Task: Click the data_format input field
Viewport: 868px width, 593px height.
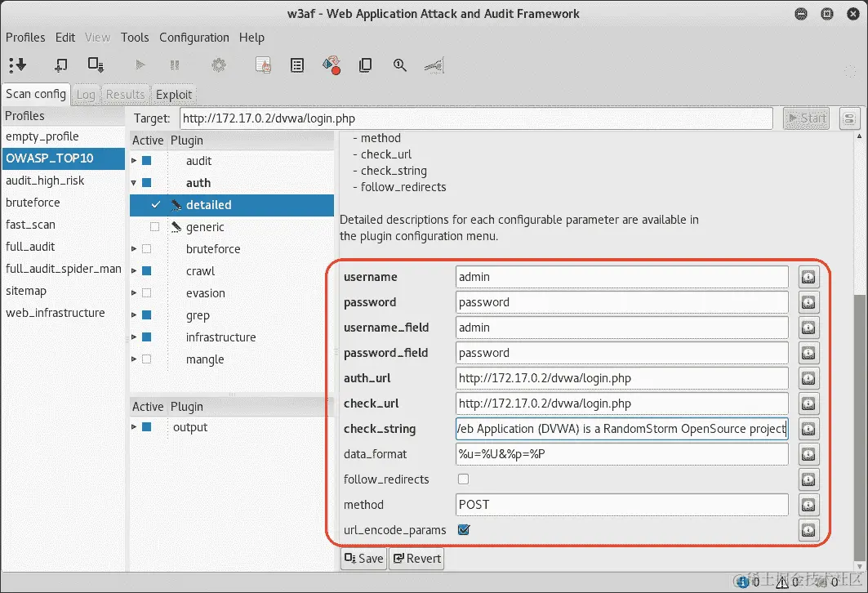Action: pos(621,454)
